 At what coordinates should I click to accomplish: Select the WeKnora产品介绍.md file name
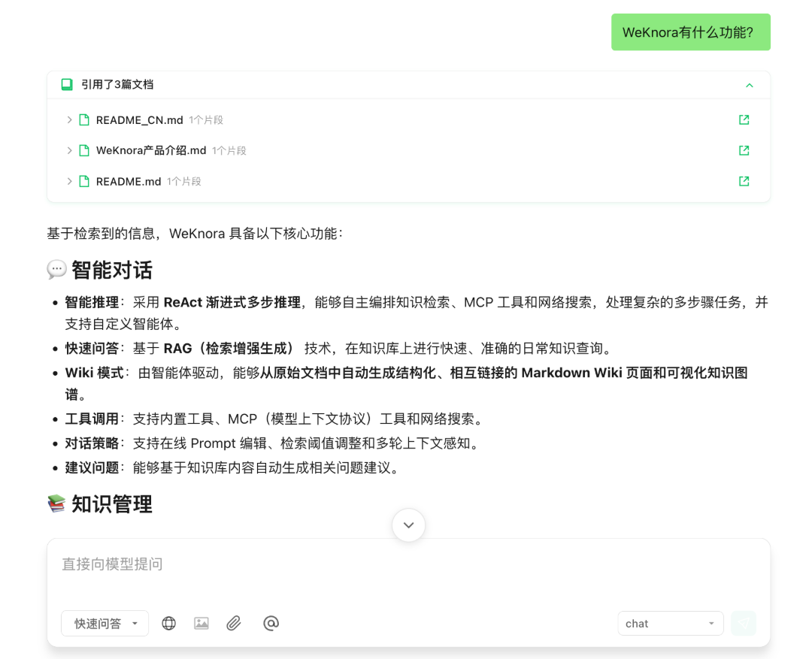tap(151, 150)
